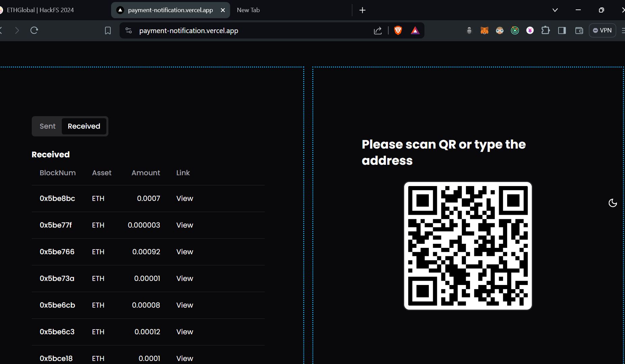View transaction for block 0x5be6c3
625x364 pixels.
click(185, 332)
